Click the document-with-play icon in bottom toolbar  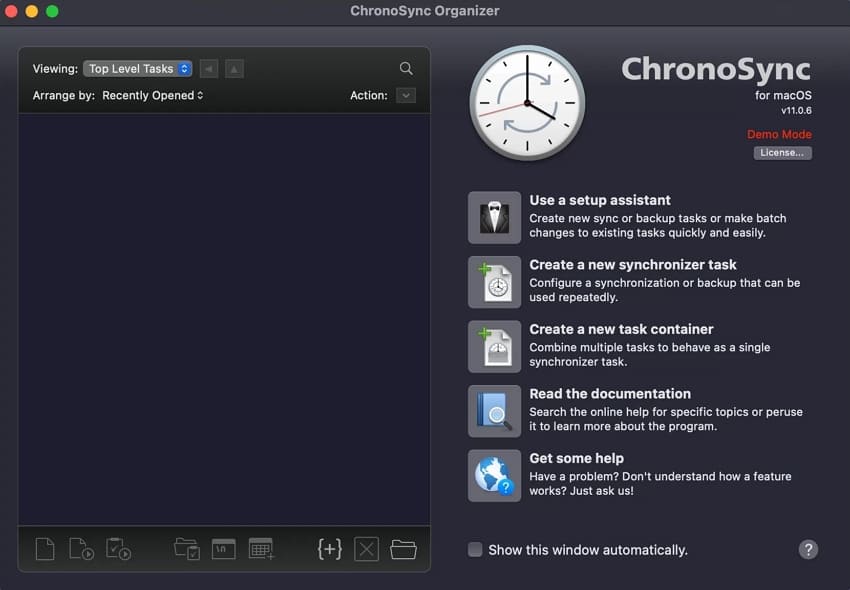81,549
